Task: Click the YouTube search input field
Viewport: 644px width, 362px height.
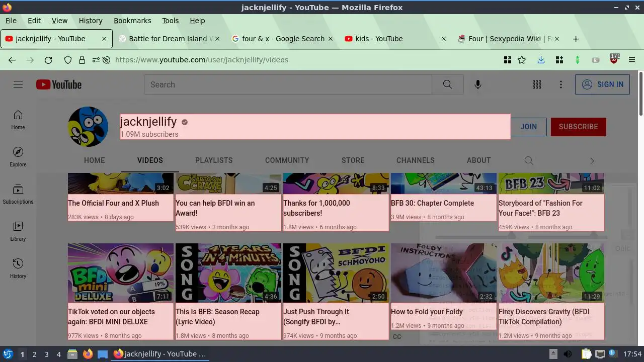Action: pos(288,84)
